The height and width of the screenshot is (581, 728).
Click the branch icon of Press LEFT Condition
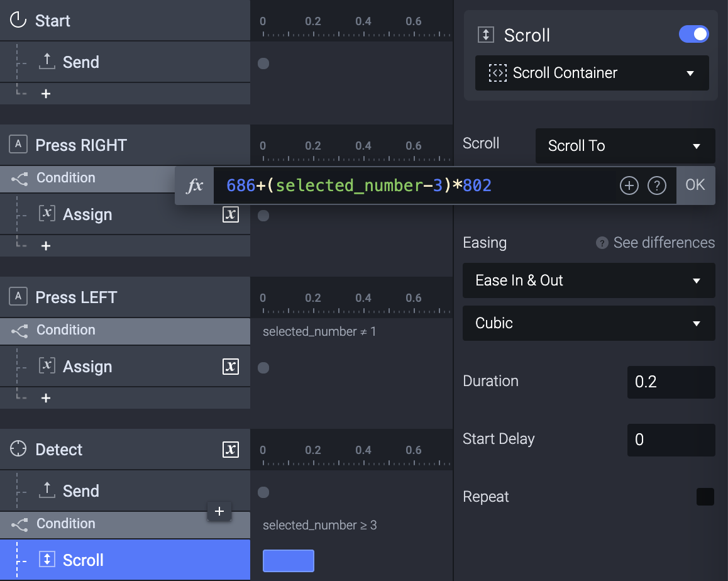19,331
